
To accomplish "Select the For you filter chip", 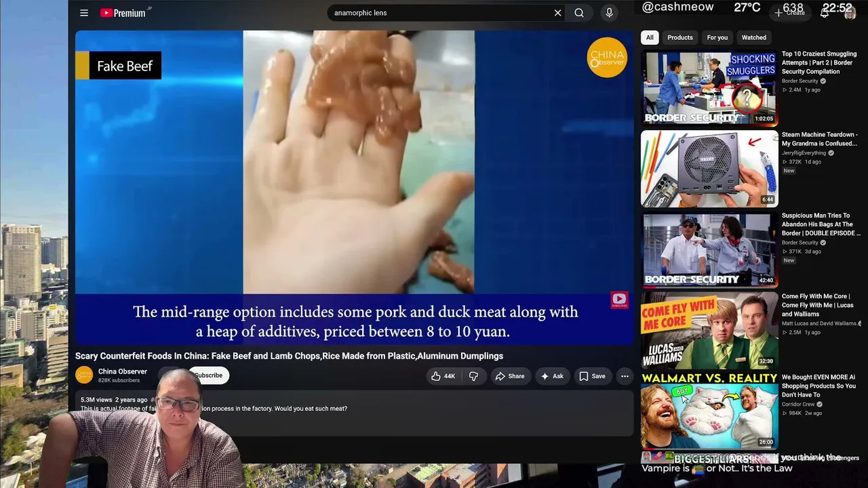I will point(717,38).
